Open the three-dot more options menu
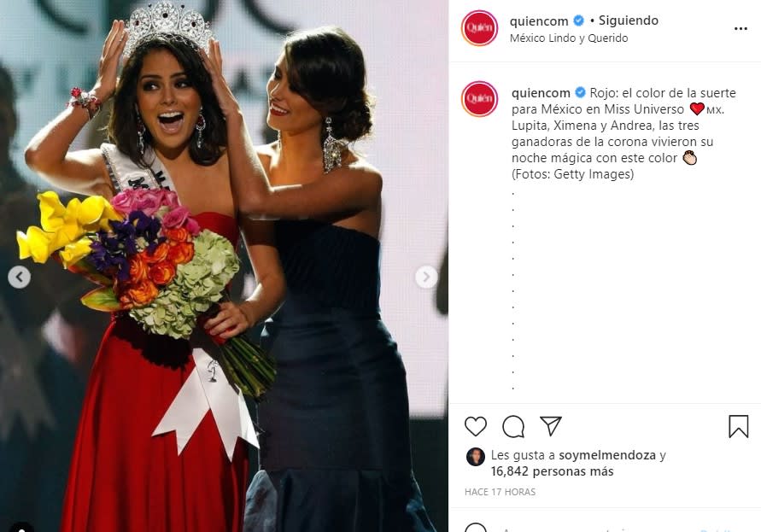761x532 pixels. (x=741, y=29)
